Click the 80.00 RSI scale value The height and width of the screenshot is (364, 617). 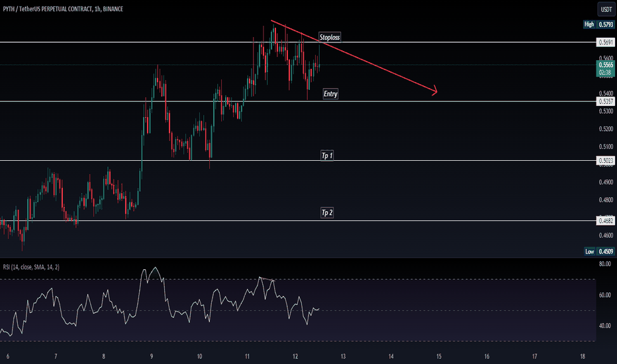605,264
